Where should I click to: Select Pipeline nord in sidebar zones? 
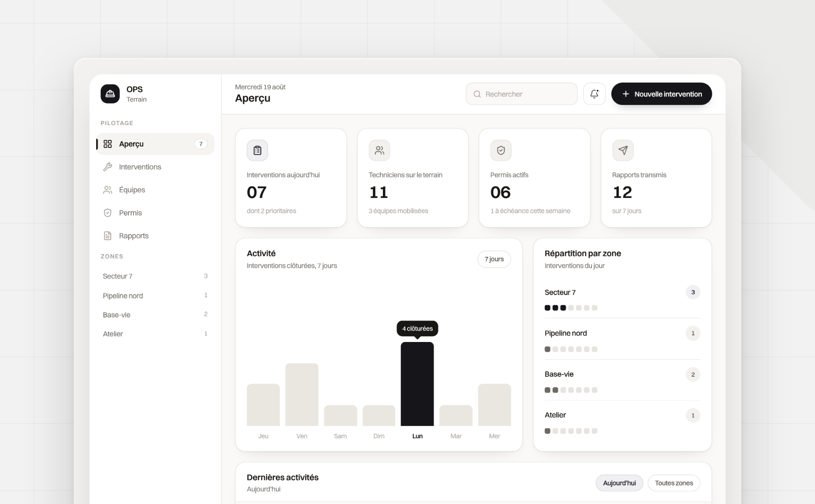coord(155,295)
